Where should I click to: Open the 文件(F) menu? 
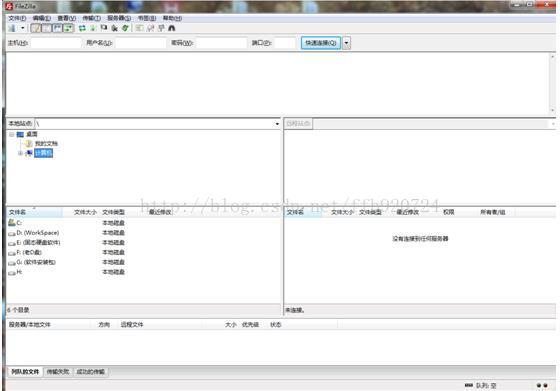click(x=17, y=18)
